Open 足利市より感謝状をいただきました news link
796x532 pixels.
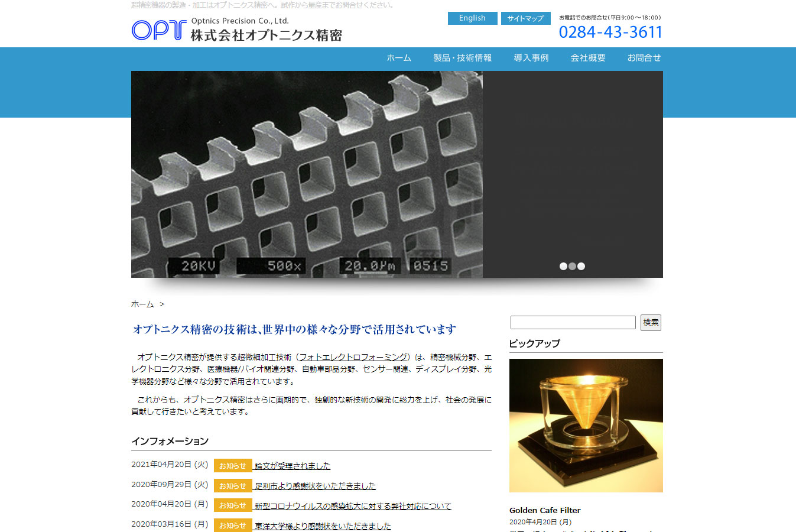(x=315, y=486)
